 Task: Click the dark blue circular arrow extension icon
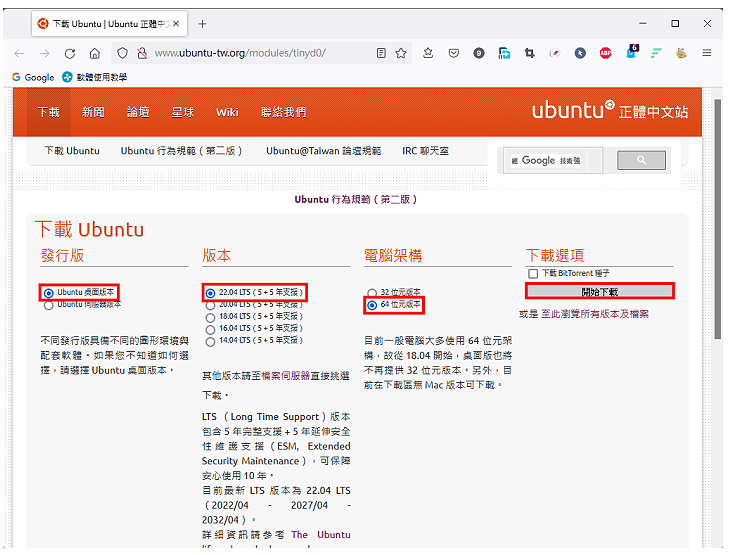tap(580, 53)
